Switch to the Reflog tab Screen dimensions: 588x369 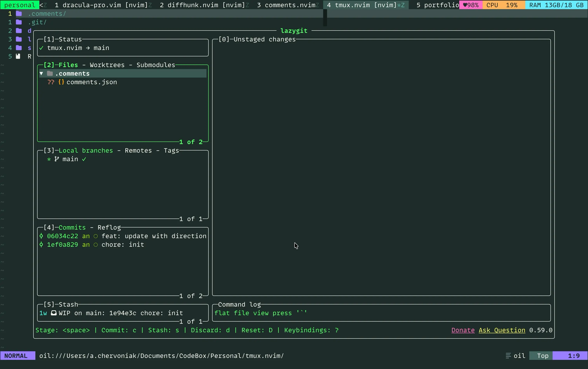tap(109, 227)
